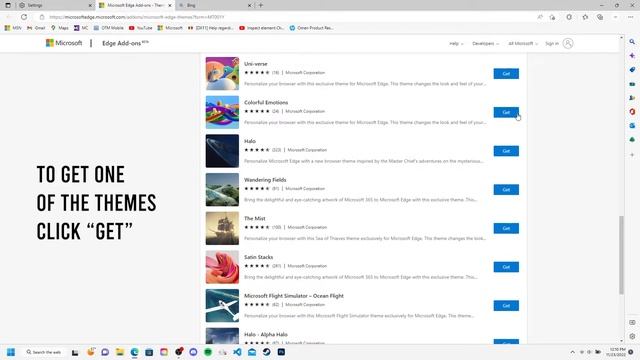Open the Satin Stacks thumbnail
The width and height of the screenshot is (640, 360).
(222, 267)
